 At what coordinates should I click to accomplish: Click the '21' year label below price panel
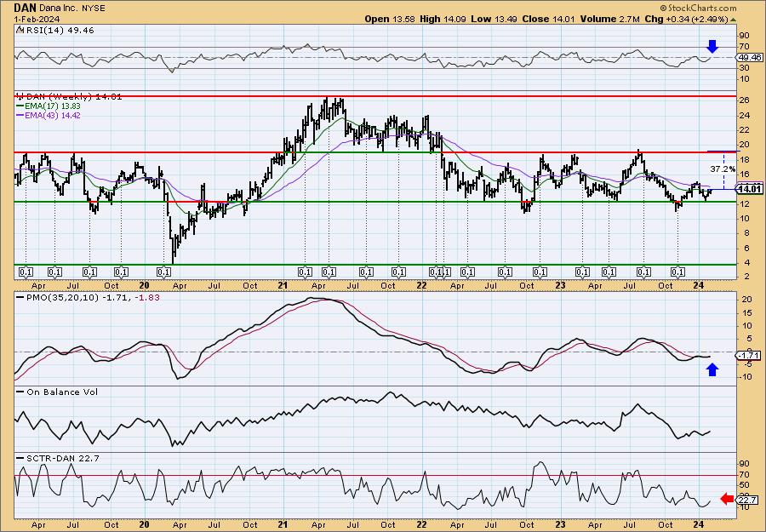(x=283, y=285)
